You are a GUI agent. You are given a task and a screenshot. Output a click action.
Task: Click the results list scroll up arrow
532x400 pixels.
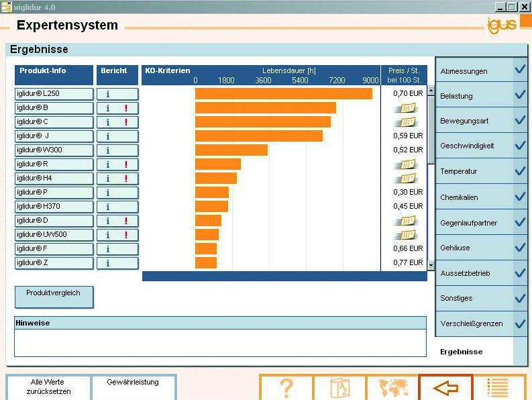tap(431, 91)
